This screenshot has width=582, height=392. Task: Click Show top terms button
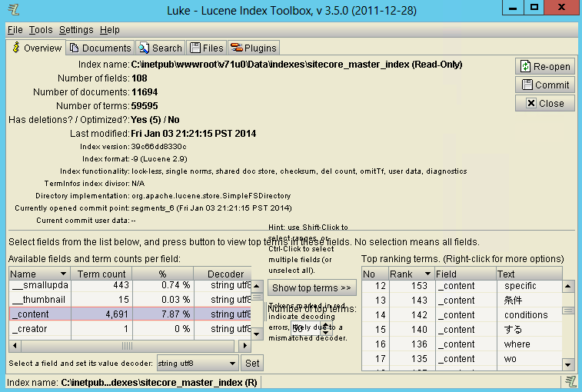pos(311,288)
